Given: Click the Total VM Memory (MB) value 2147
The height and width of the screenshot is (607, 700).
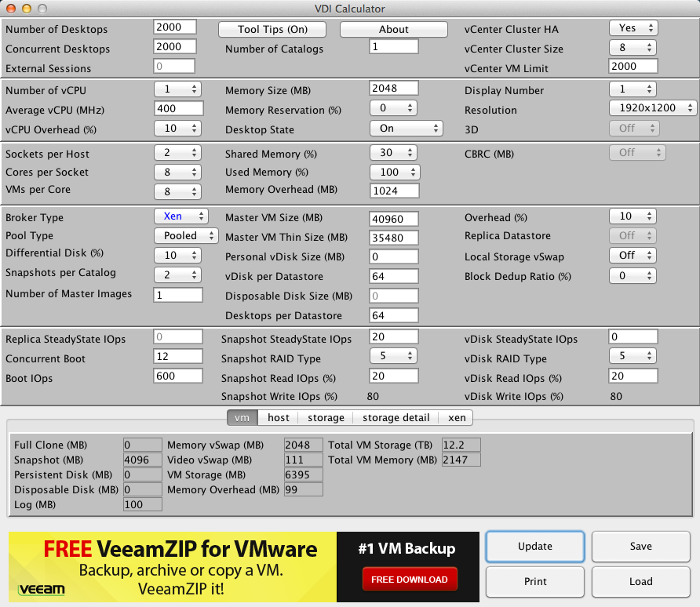Looking at the screenshot, I should tap(461, 460).
